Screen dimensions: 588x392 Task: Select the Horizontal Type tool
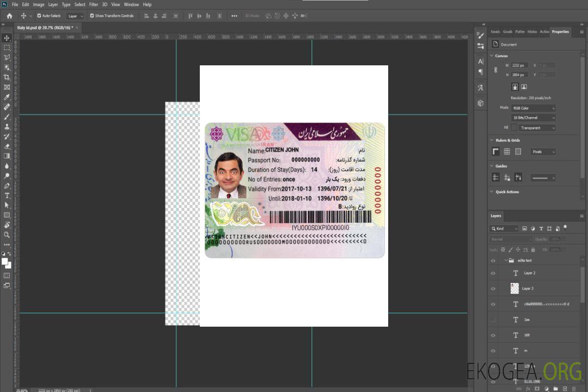click(x=7, y=195)
